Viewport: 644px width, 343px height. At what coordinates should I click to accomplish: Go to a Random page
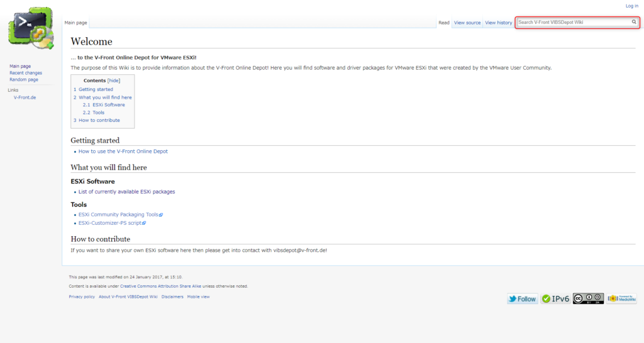(24, 80)
